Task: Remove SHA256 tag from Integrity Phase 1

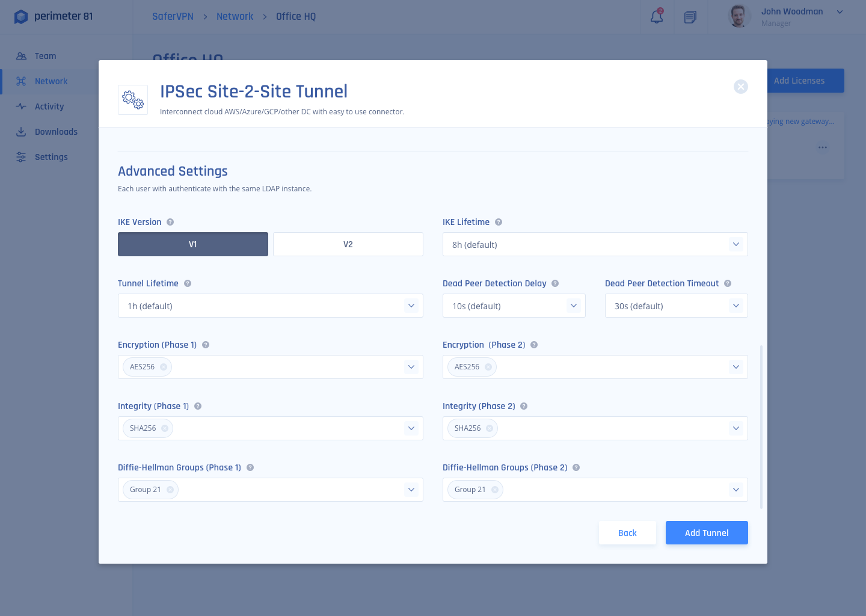Action: [x=165, y=428]
